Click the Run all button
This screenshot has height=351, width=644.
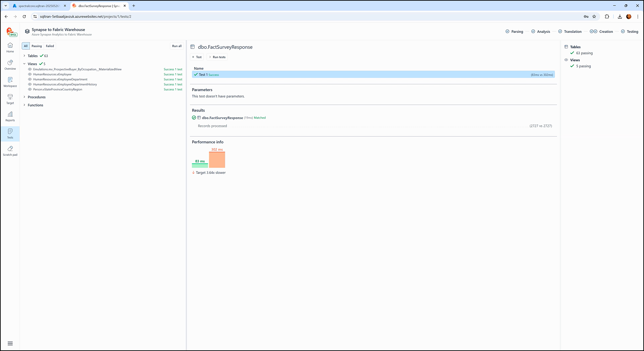point(177,46)
